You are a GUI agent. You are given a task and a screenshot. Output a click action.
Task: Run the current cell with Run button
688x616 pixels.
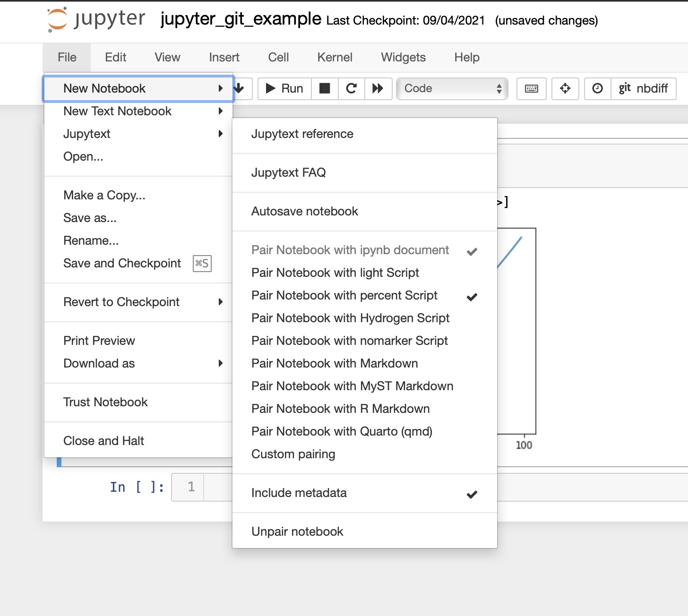coord(284,88)
